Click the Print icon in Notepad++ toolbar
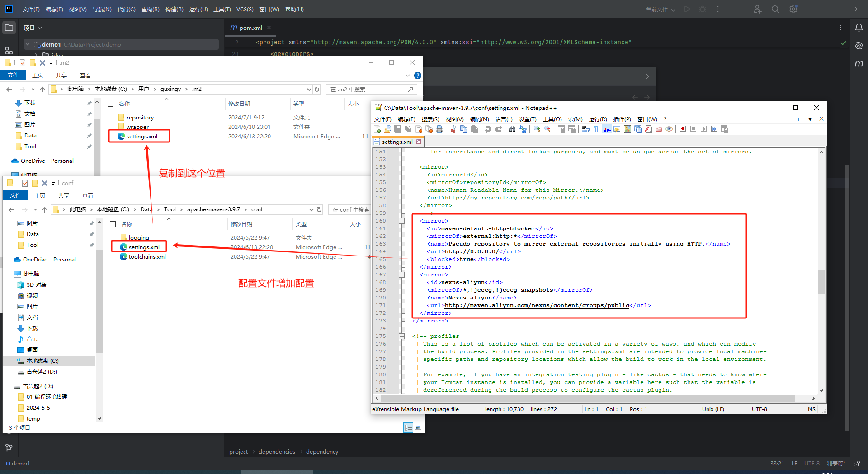 (439, 129)
